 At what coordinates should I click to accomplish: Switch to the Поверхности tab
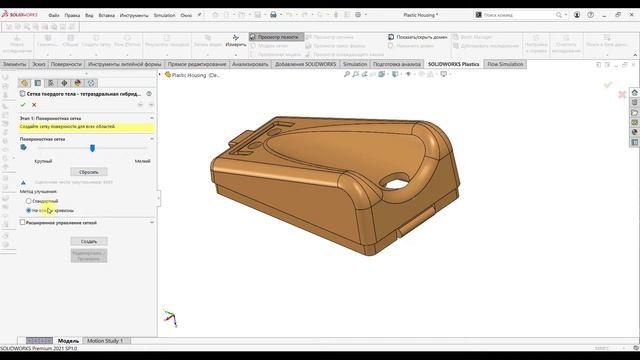[66, 64]
